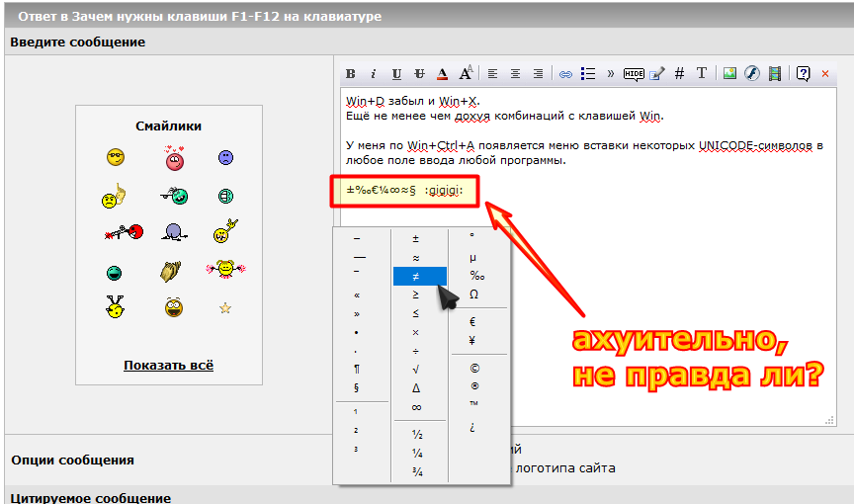Screen dimensions: 854x504
Task: Insert the red smiley with hearts
Action: pyautogui.click(x=174, y=158)
